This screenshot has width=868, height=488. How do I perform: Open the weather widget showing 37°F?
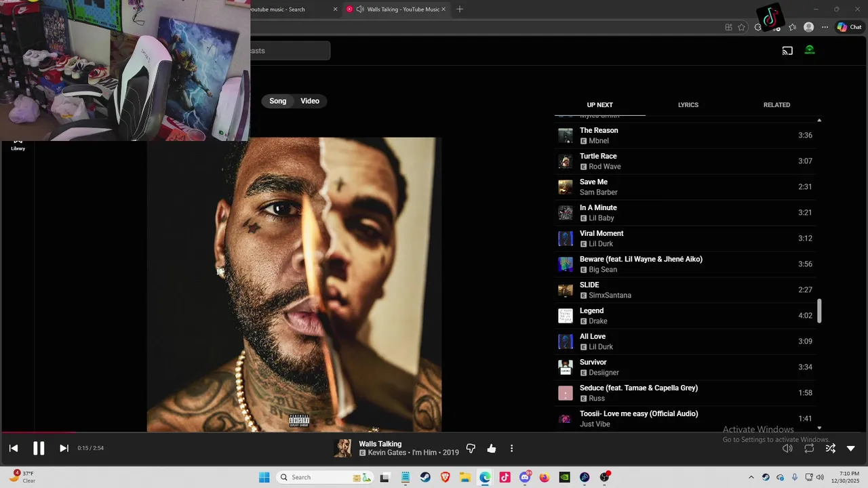(x=22, y=477)
